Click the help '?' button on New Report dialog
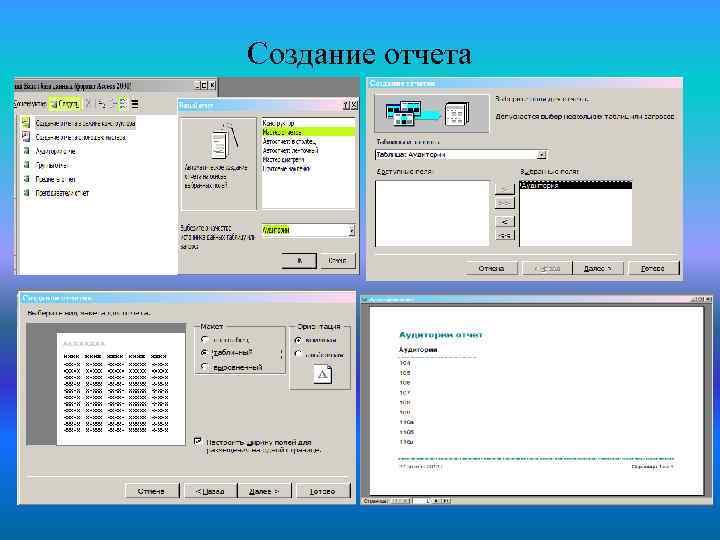The image size is (720, 540). 347,106
